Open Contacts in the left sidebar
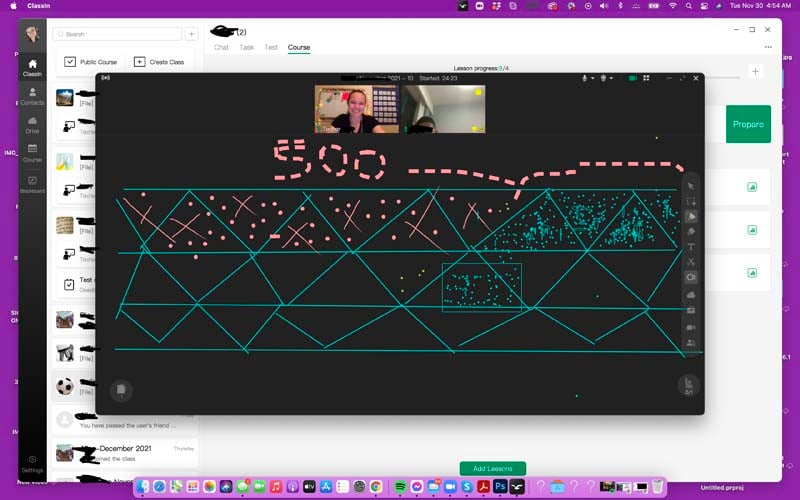 pos(33,94)
